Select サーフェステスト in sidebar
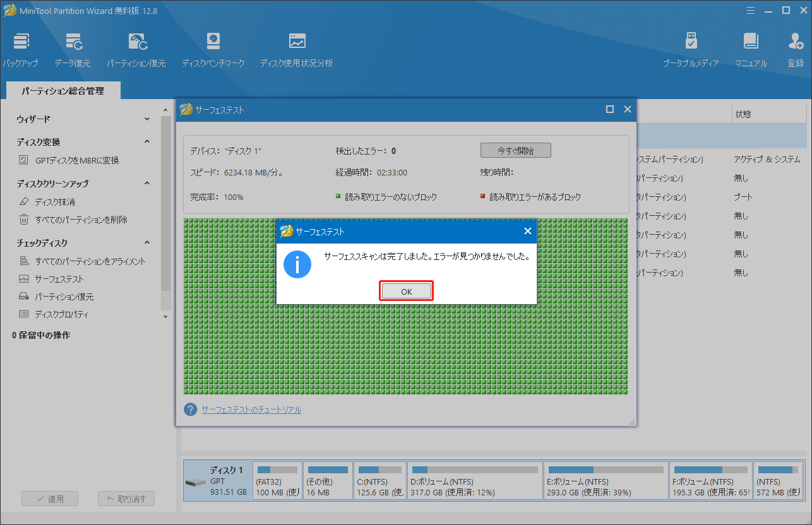 pos(51,279)
